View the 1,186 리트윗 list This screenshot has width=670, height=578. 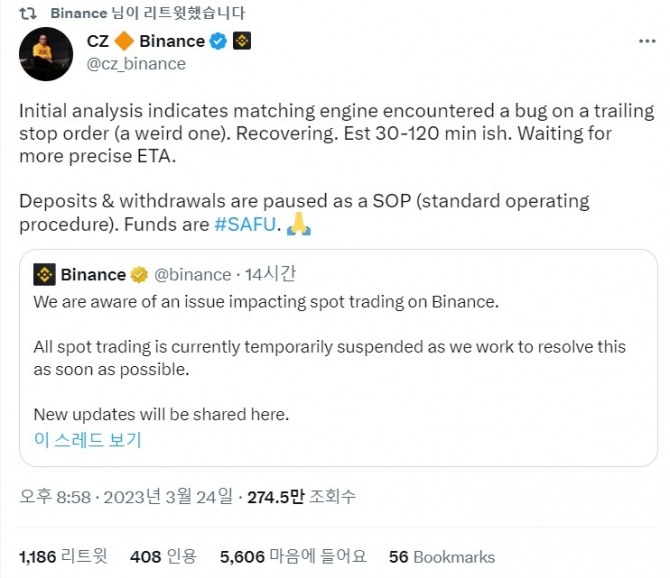[63, 556]
